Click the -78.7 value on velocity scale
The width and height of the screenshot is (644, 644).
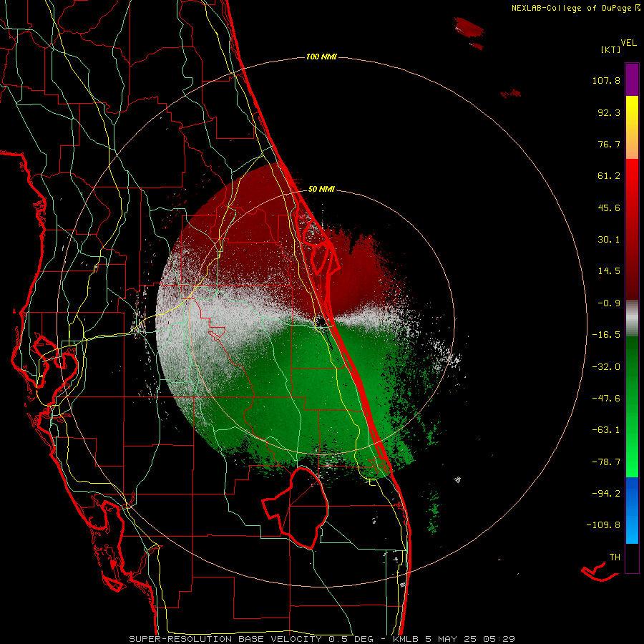click(606, 462)
